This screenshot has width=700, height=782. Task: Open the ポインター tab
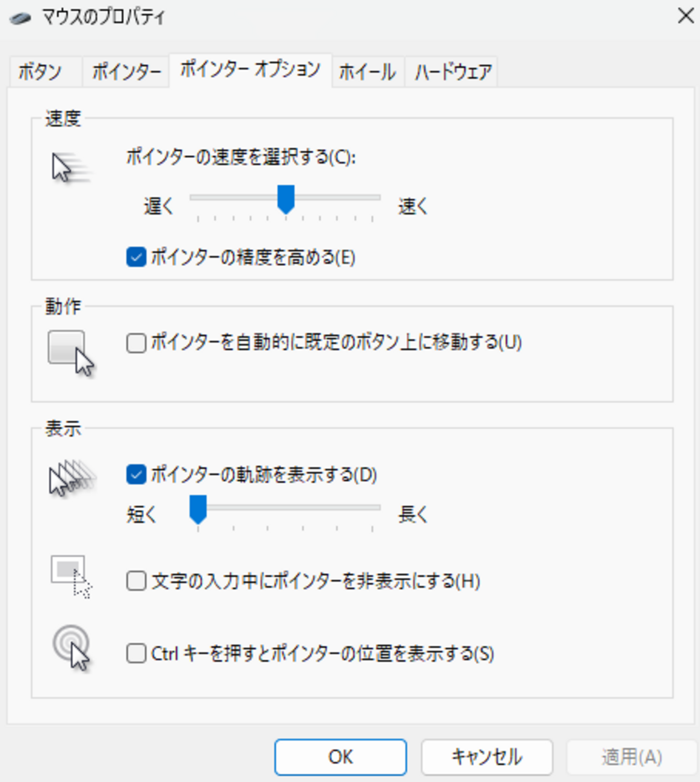126,72
